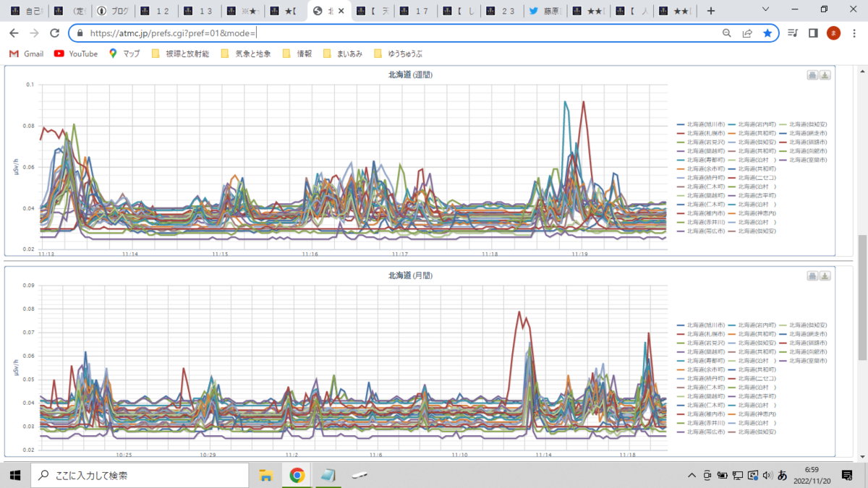868x488 pixels.
Task: Open the share-this-page icon
Action: point(747,33)
